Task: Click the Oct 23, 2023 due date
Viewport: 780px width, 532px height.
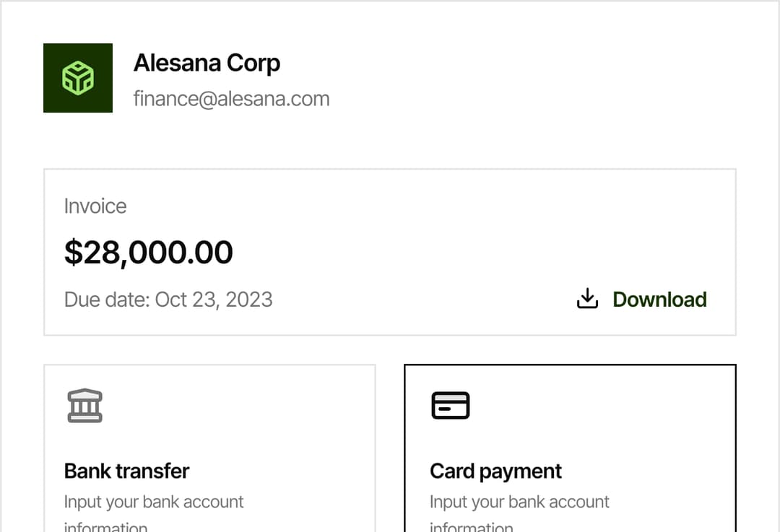Action: [214, 300]
